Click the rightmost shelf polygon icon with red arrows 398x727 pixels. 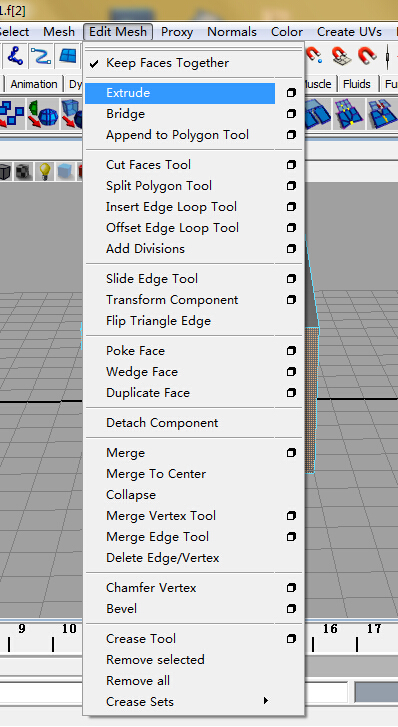tap(382, 114)
